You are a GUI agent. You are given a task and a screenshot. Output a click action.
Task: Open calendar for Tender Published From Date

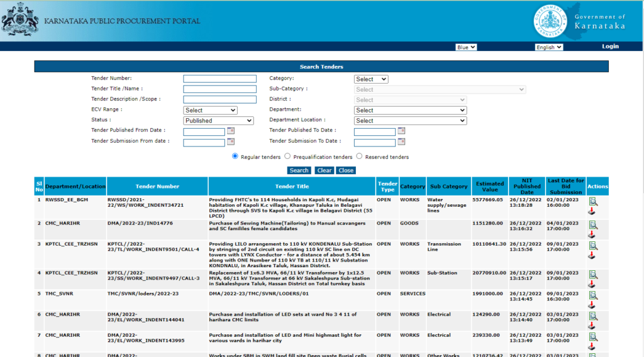coord(230,131)
